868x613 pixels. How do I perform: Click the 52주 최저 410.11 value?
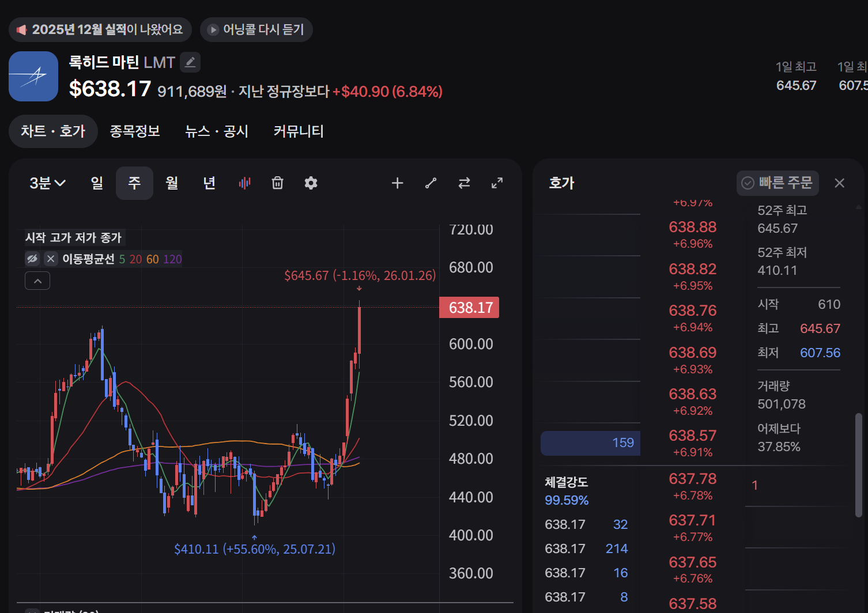pyautogui.click(x=778, y=270)
